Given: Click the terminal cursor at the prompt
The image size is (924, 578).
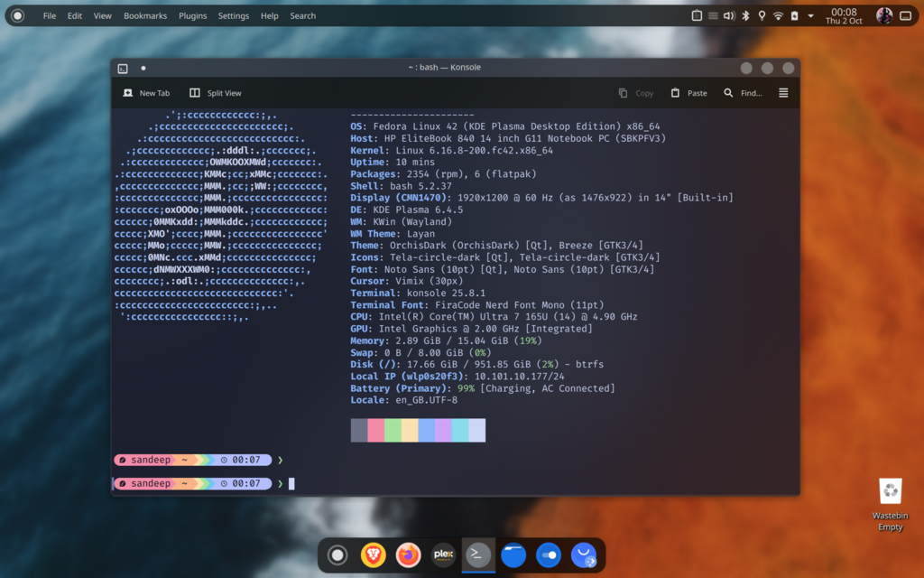Looking at the screenshot, I should [x=291, y=484].
